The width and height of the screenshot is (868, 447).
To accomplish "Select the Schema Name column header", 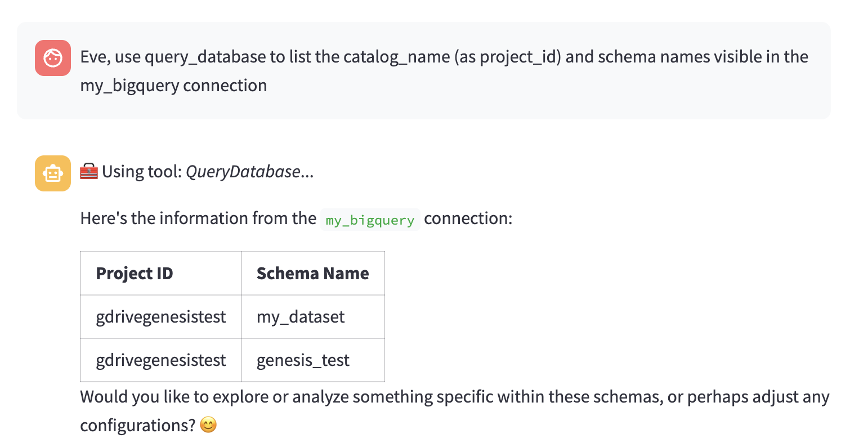I will point(312,274).
